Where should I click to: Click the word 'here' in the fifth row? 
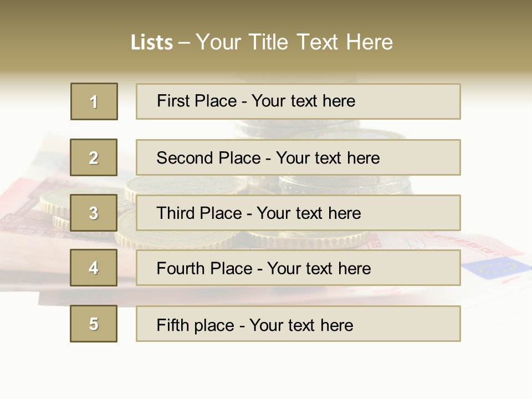tap(336, 325)
